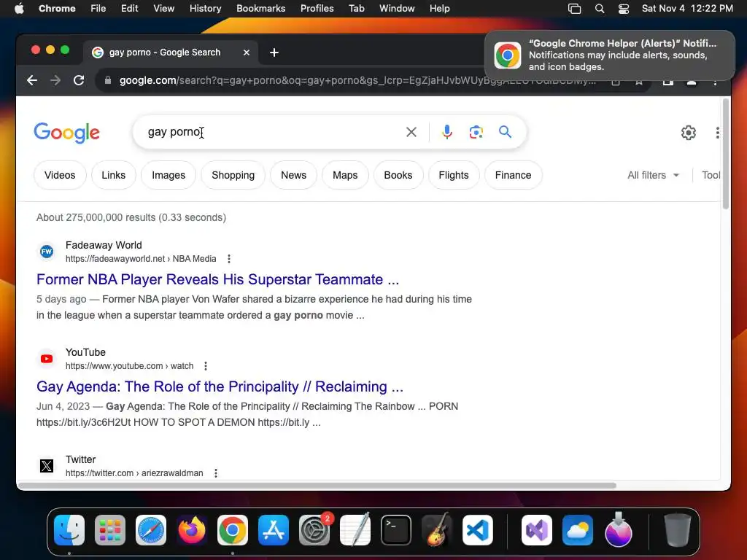Switch to Flights results
The height and width of the screenshot is (560, 747).
pos(454,175)
